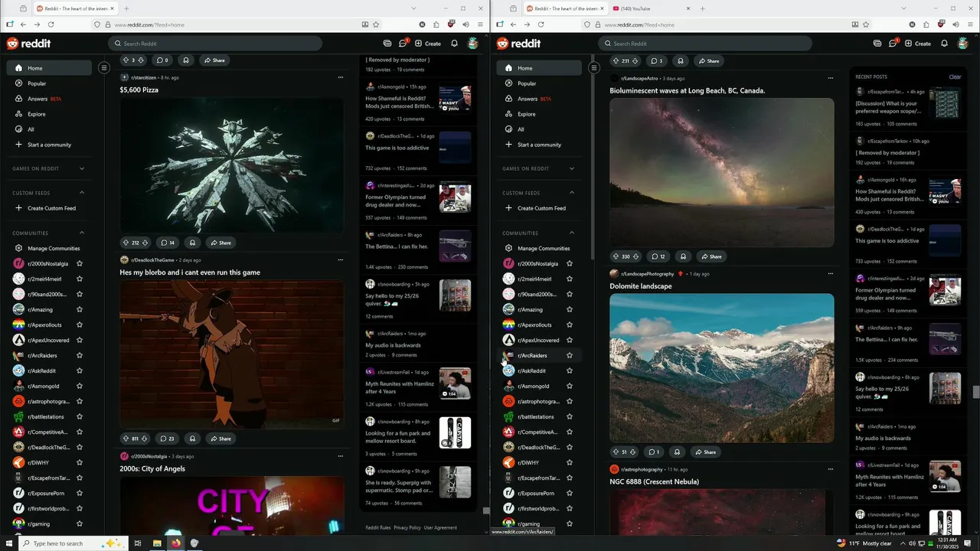
Task: Upvote the 'Hes my blorbo' post
Action: point(126,439)
